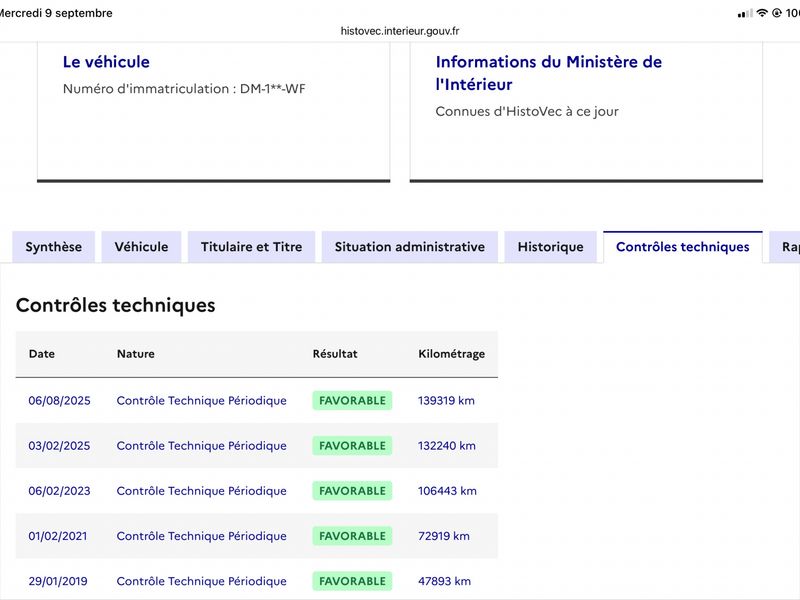800x600 pixels.
Task: Tap the cellular signal bars icon
Action: click(745, 13)
